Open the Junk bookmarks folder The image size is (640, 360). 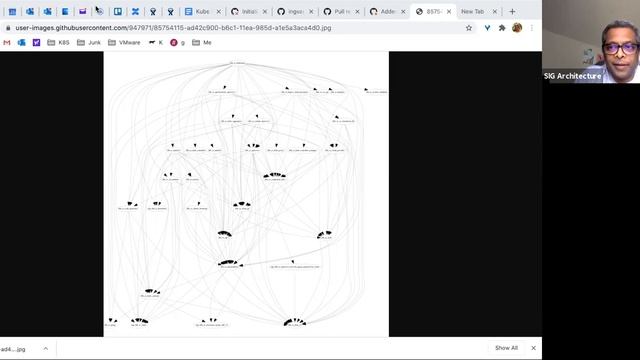[89, 42]
